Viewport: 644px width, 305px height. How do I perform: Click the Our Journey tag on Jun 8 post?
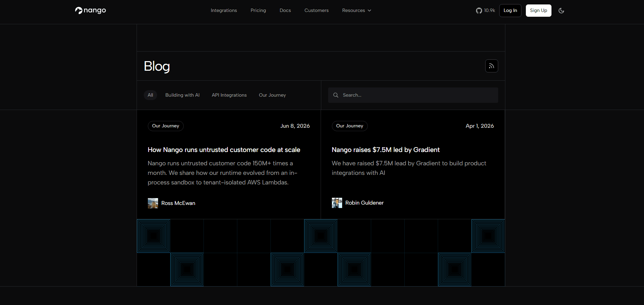(166, 126)
